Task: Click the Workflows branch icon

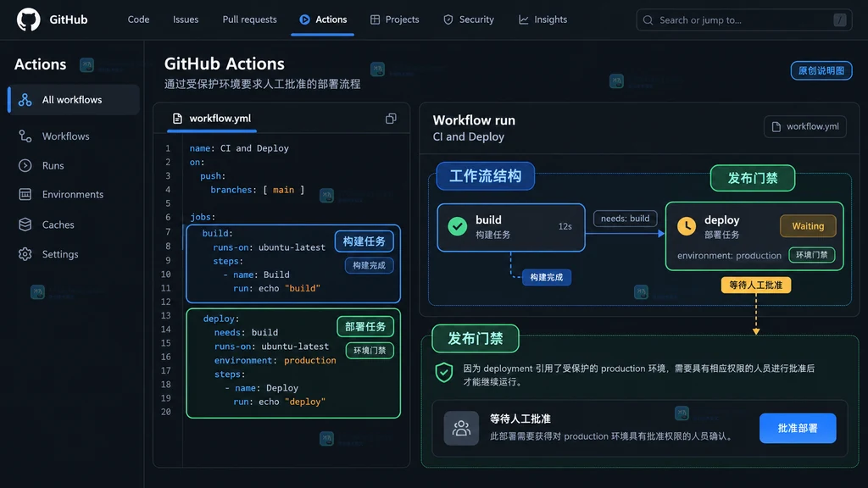Action: click(x=25, y=136)
